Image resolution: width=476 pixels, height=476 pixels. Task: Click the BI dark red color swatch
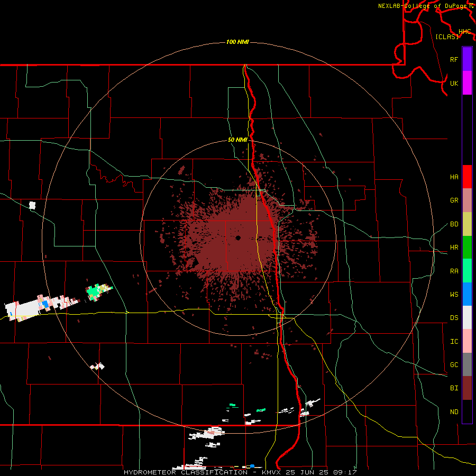[x=467, y=388]
